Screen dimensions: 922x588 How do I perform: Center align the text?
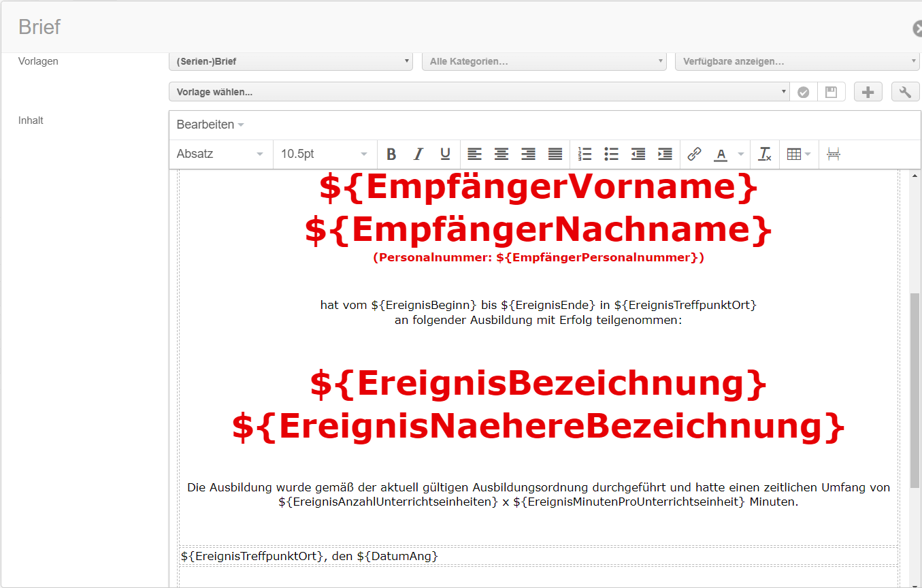pos(501,154)
